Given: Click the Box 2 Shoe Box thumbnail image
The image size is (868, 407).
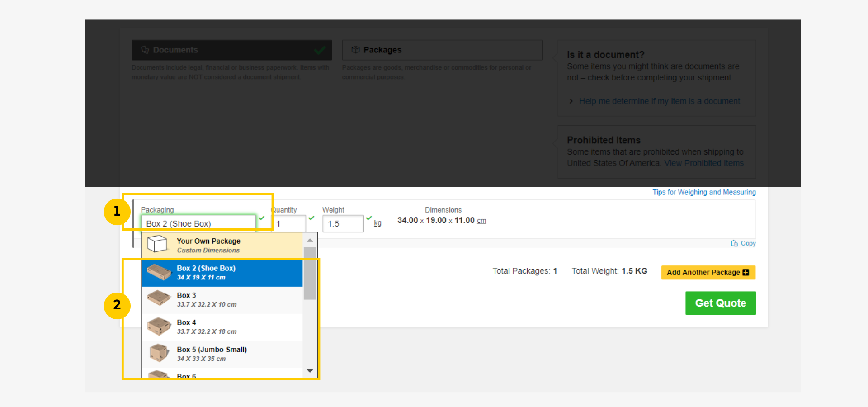Looking at the screenshot, I should point(159,272).
